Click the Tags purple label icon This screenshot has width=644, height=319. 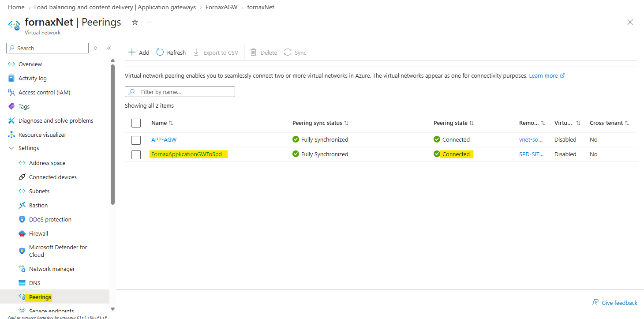coord(11,106)
